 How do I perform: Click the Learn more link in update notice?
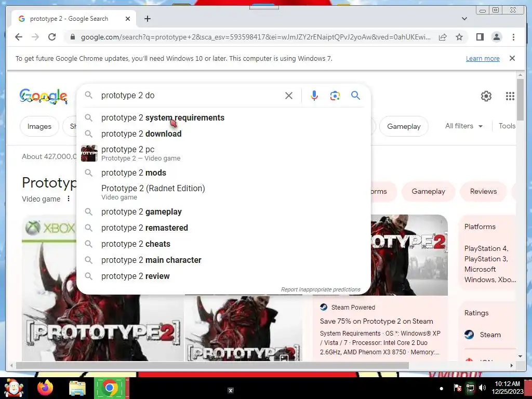pyautogui.click(x=483, y=58)
